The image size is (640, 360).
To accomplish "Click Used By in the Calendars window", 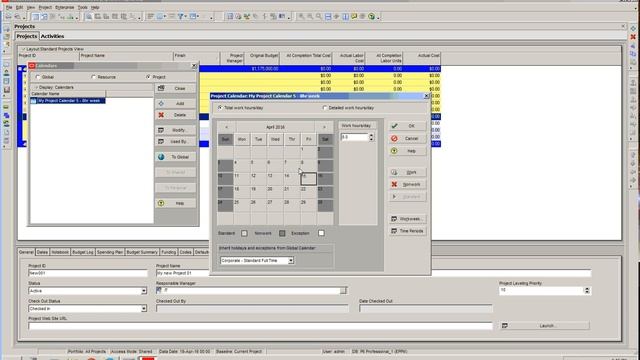I will pyautogui.click(x=176, y=142).
